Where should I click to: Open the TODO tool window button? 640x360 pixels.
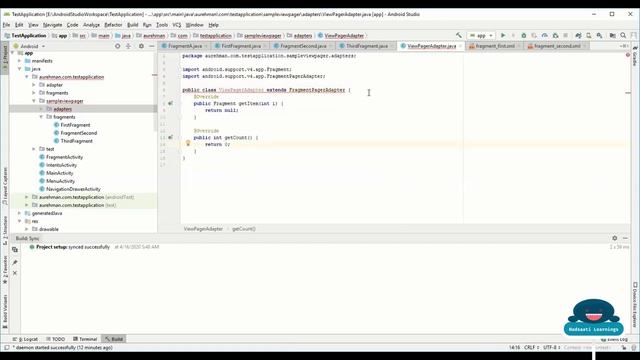(x=56, y=339)
